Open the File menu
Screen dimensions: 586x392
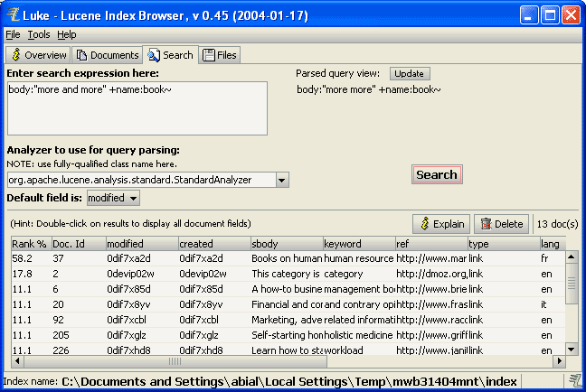[x=13, y=34]
